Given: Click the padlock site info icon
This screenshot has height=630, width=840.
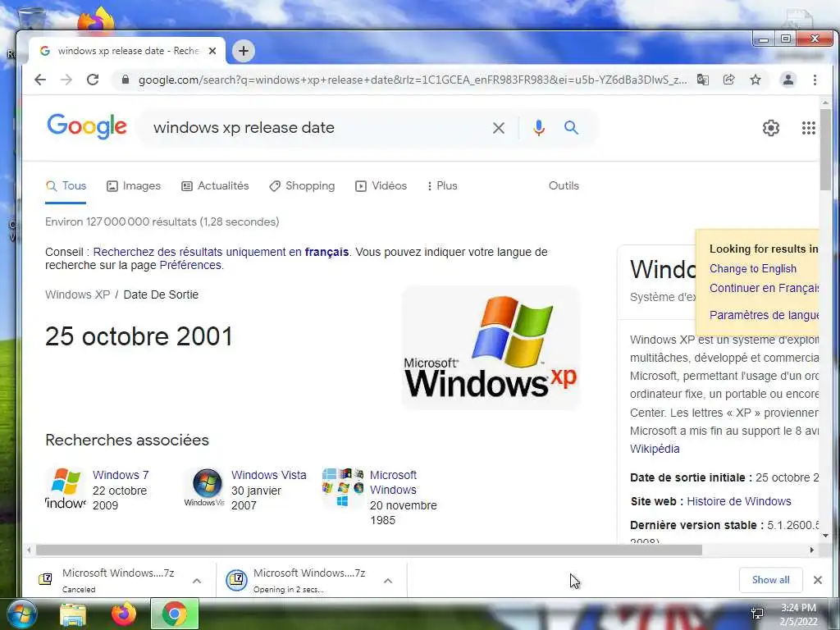Looking at the screenshot, I should [126, 80].
